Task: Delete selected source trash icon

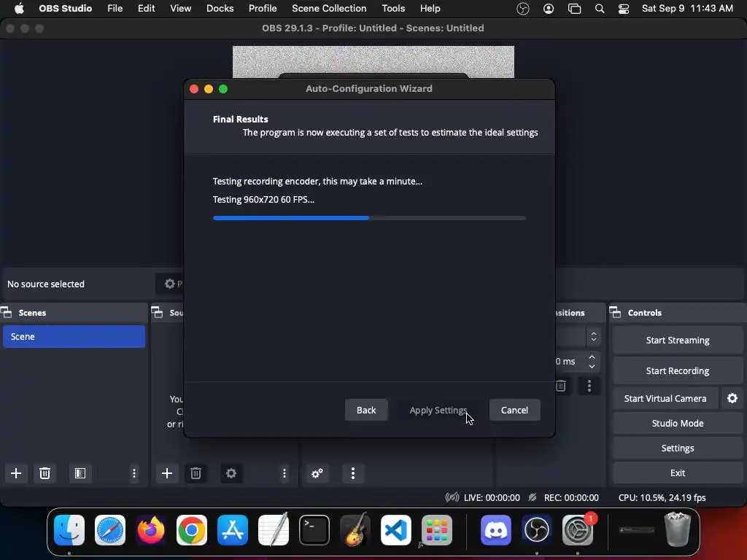Action: point(196,472)
